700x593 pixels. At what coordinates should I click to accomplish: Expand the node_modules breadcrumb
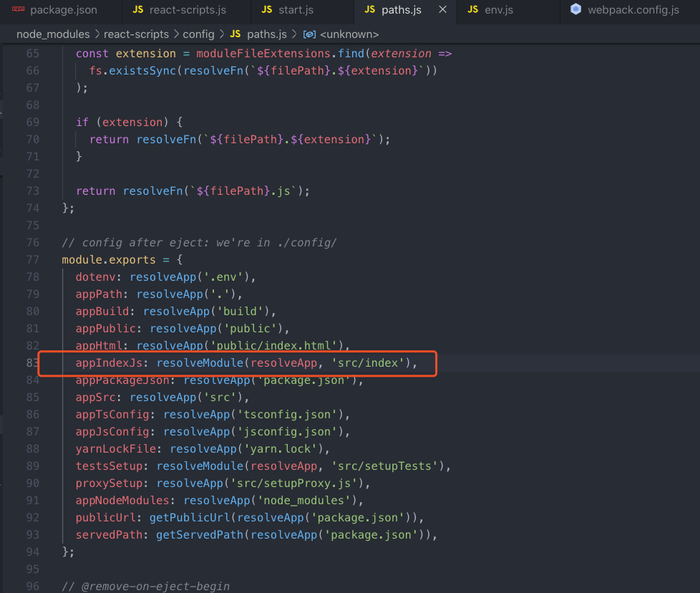tap(53, 34)
